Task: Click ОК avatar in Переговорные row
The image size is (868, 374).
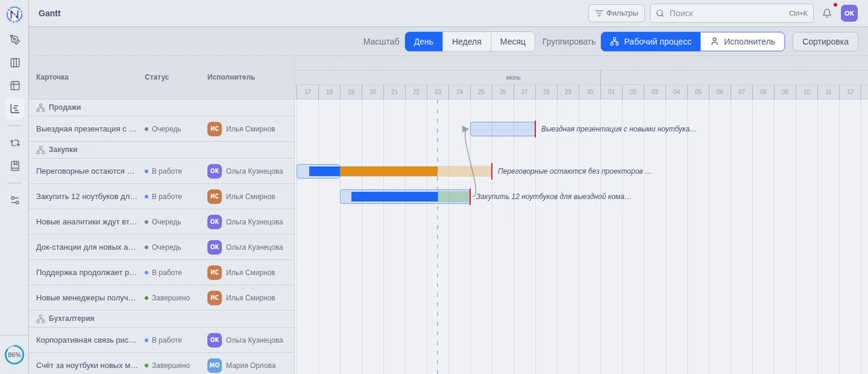Action: click(x=214, y=171)
